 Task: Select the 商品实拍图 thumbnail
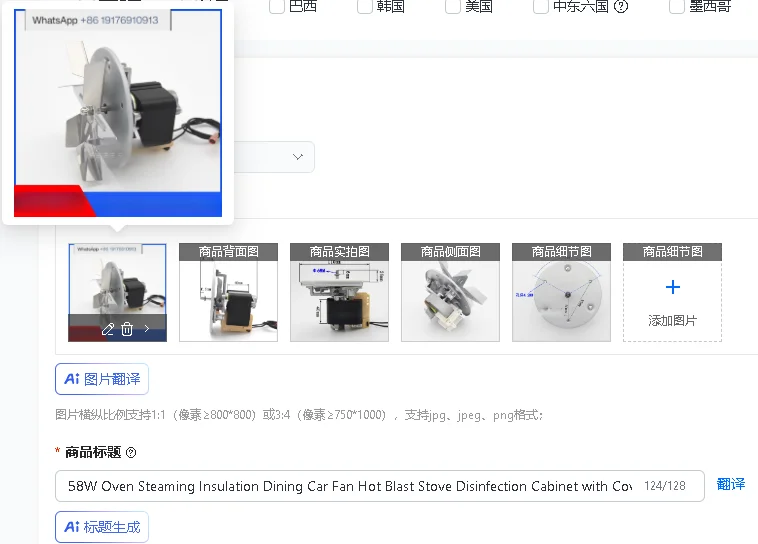339,293
